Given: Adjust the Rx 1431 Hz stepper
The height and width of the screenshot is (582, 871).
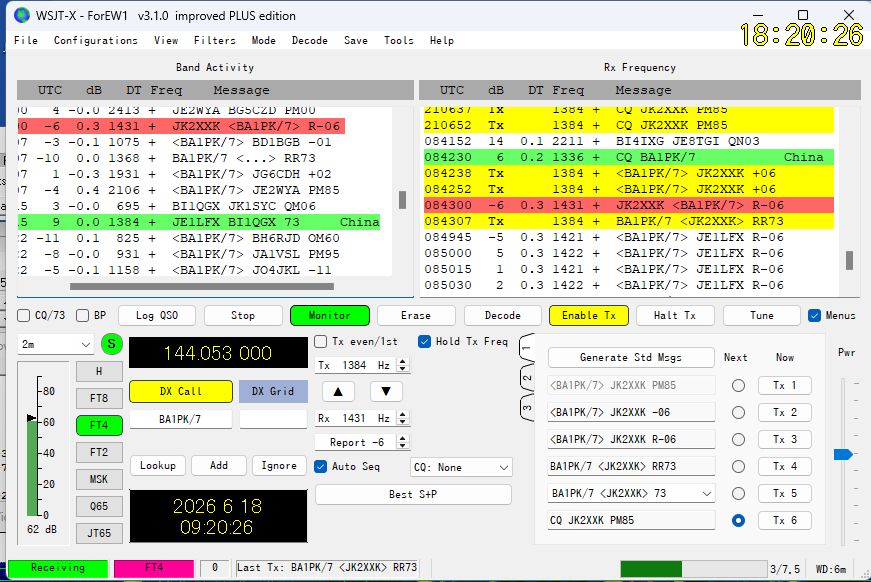Looking at the screenshot, I should click(403, 418).
